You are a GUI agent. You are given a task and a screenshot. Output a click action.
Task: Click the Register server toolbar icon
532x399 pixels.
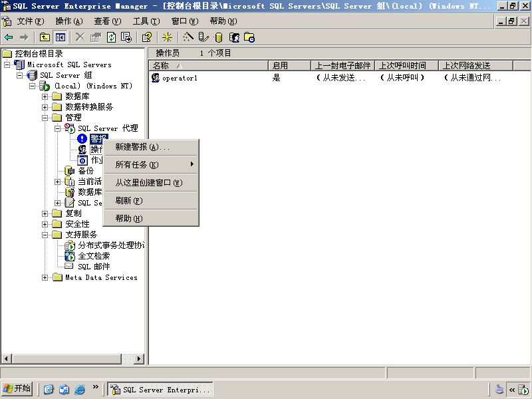203,37
